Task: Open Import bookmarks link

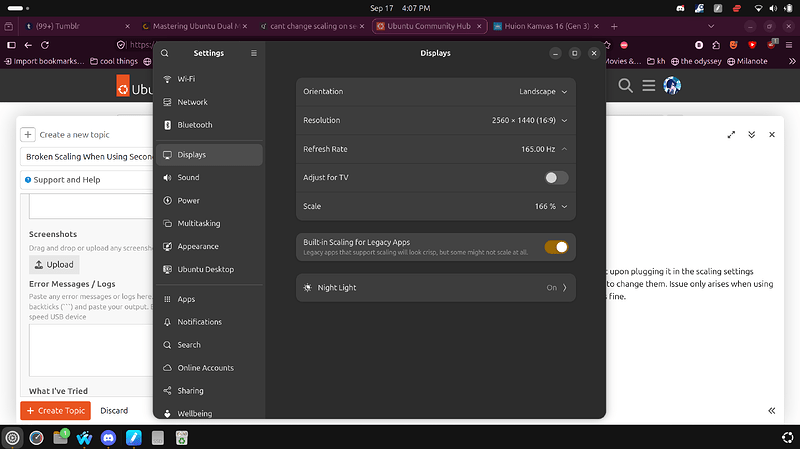Action: [44, 61]
